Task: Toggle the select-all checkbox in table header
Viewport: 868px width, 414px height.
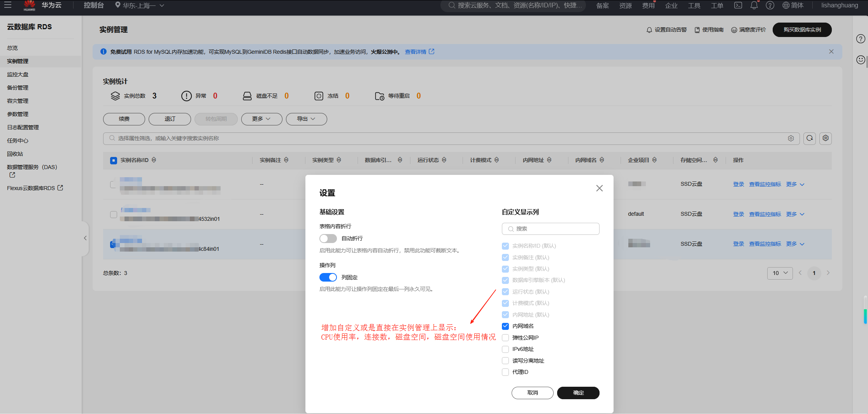Action: click(x=114, y=160)
